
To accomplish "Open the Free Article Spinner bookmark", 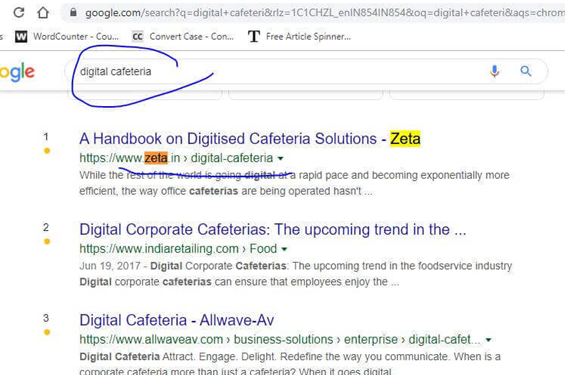I will (x=300, y=36).
